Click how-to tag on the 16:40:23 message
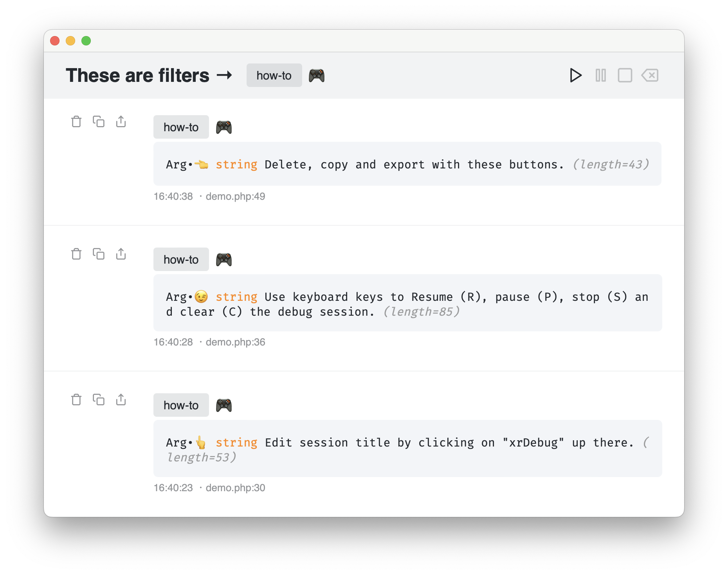728x575 pixels. (181, 405)
